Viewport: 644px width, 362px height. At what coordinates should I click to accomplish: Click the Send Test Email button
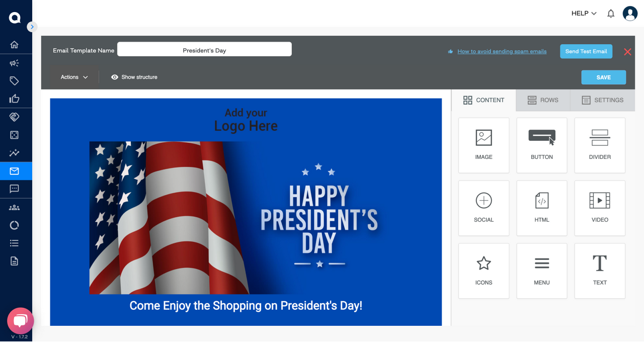[x=586, y=51]
